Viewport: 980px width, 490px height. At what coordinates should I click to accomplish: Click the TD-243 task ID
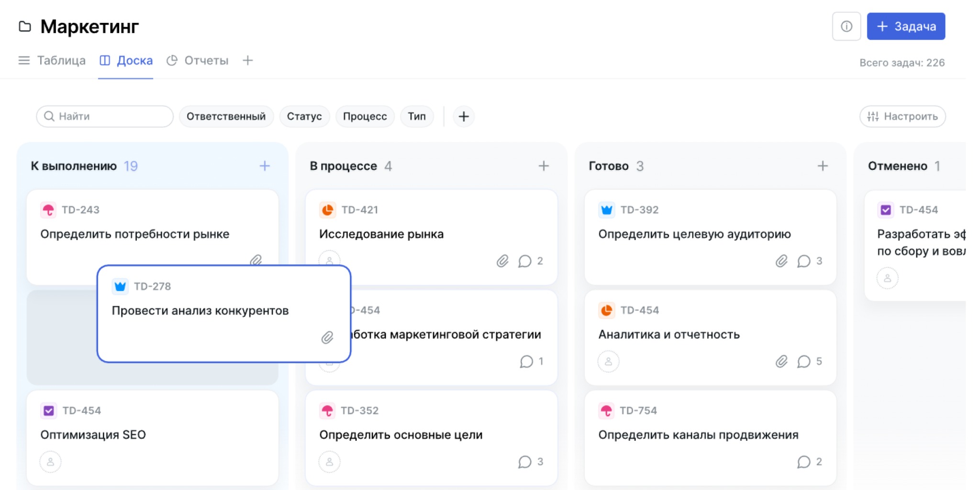(x=80, y=210)
